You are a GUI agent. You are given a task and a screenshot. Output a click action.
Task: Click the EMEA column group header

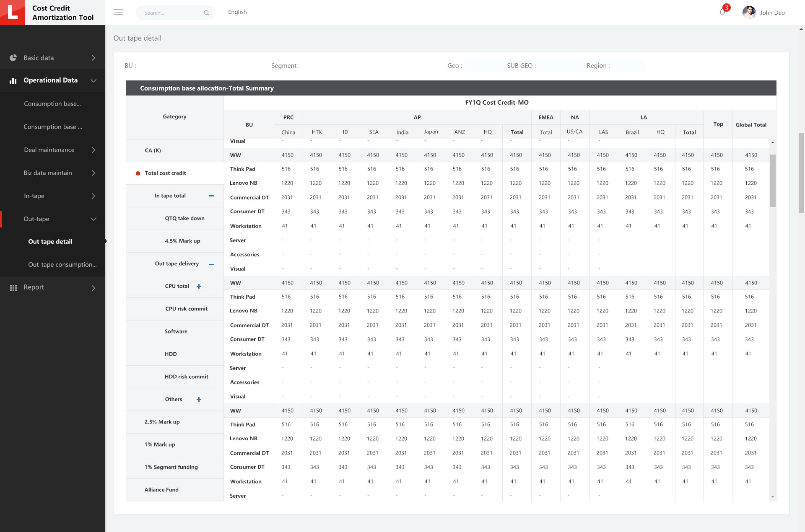(x=546, y=117)
